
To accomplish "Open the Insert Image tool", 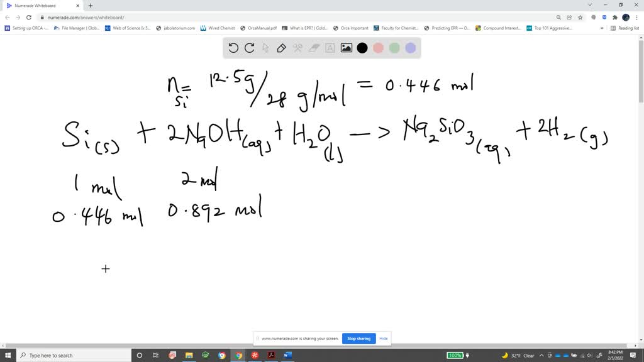I will tap(346, 48).
